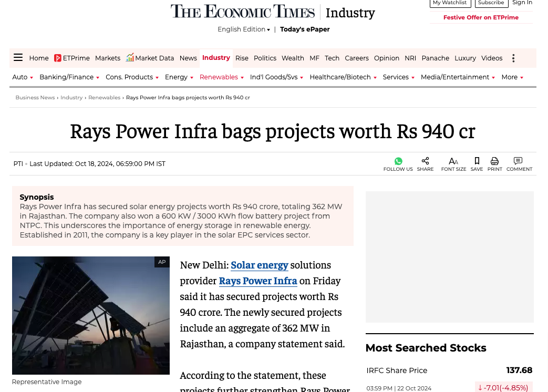The height and width of the screenshot is (392, 548).
Task: Open the Healthcare/Biotech dropdown
Action: [343, 77]
